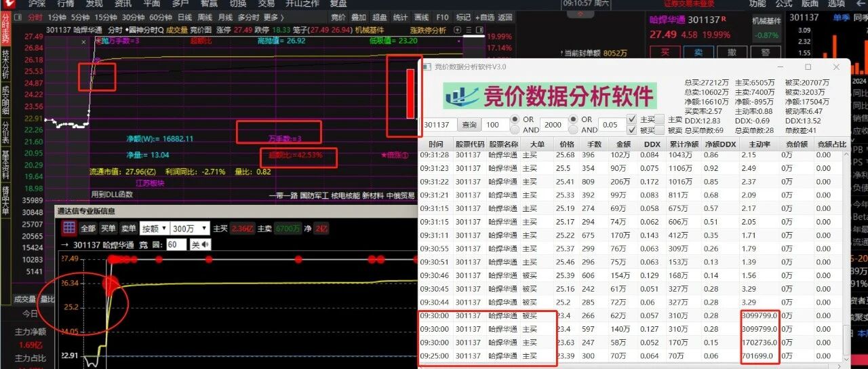This screenshot has width=868, height=369.
Task: Click the +自选 add watchlist button
Action: pyautogui.click(x=485, y=17)
